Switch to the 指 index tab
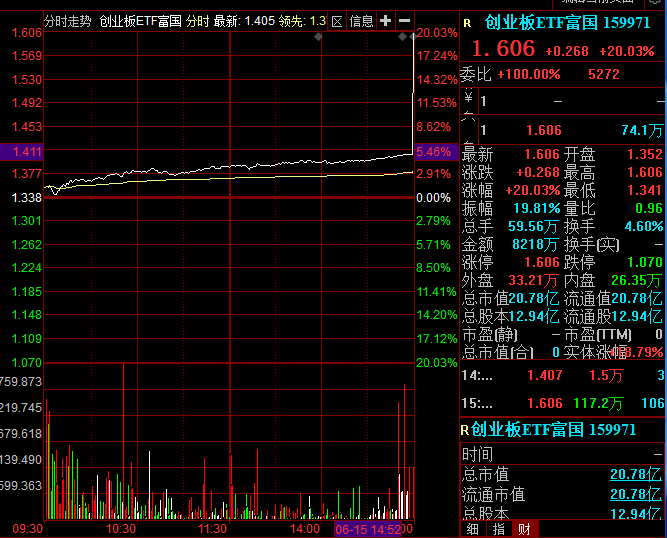 (499, 529)
